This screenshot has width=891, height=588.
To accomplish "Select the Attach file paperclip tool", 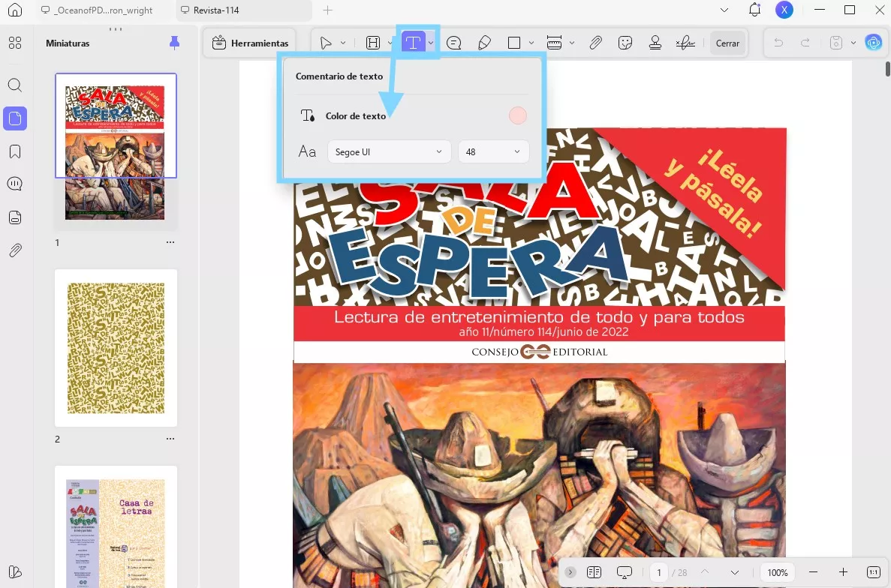I will (x=595, y=43).
